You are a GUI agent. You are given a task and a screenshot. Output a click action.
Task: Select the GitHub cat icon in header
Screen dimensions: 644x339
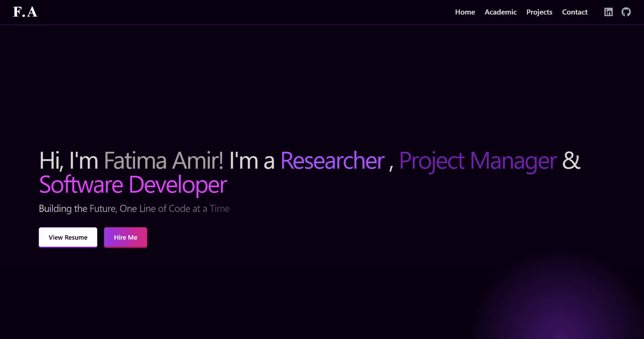(x=626, y=12)
